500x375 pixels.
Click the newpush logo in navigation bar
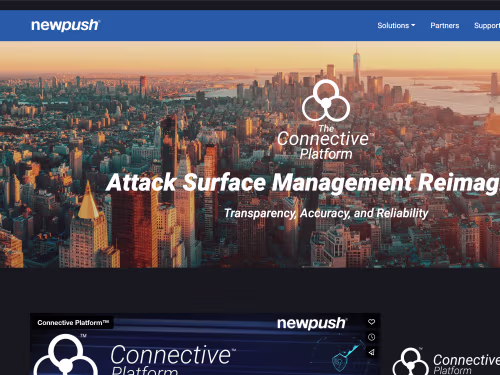[x=65, y=25]
